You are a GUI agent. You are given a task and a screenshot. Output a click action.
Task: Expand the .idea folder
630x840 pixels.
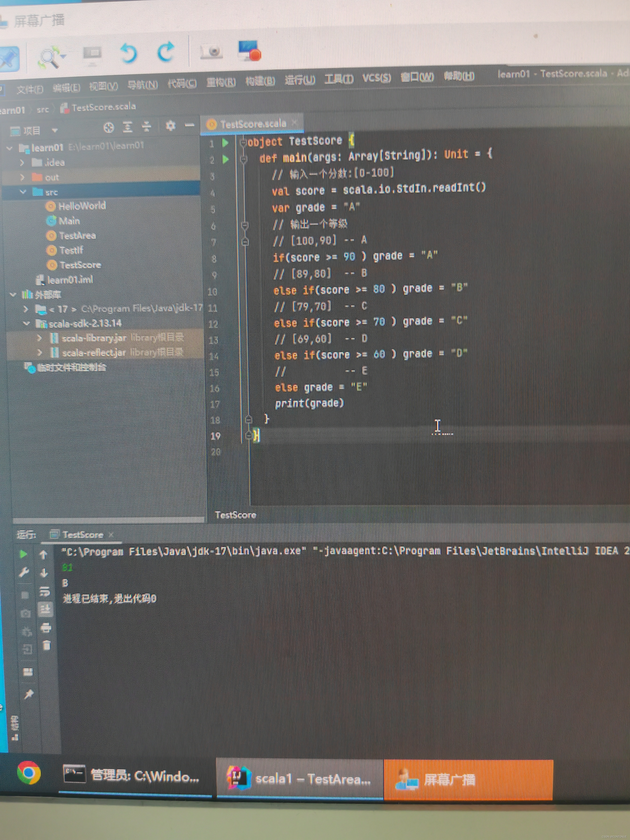[22, 162]
